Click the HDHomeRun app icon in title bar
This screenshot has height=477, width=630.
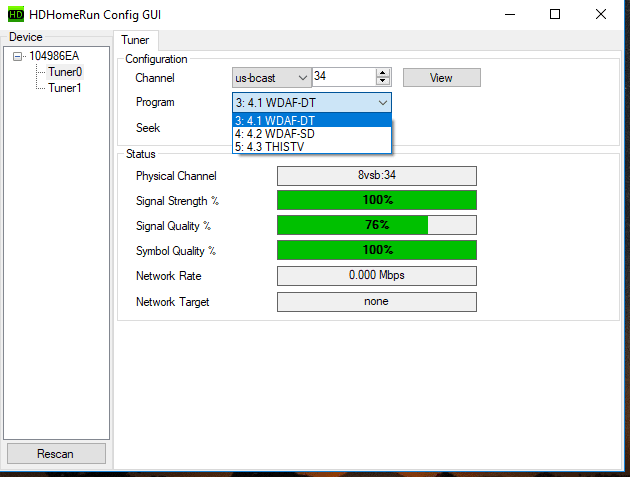pyautogui.click(x=16, y=15)
